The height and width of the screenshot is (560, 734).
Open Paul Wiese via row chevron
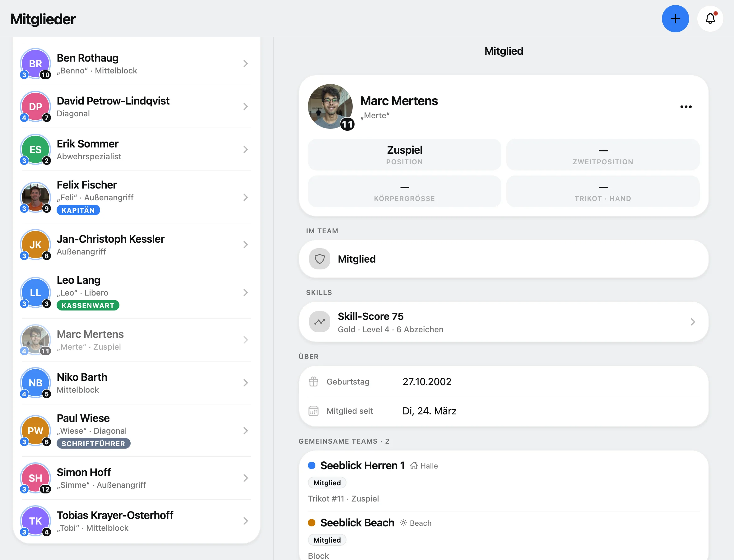tap(246, 431)
